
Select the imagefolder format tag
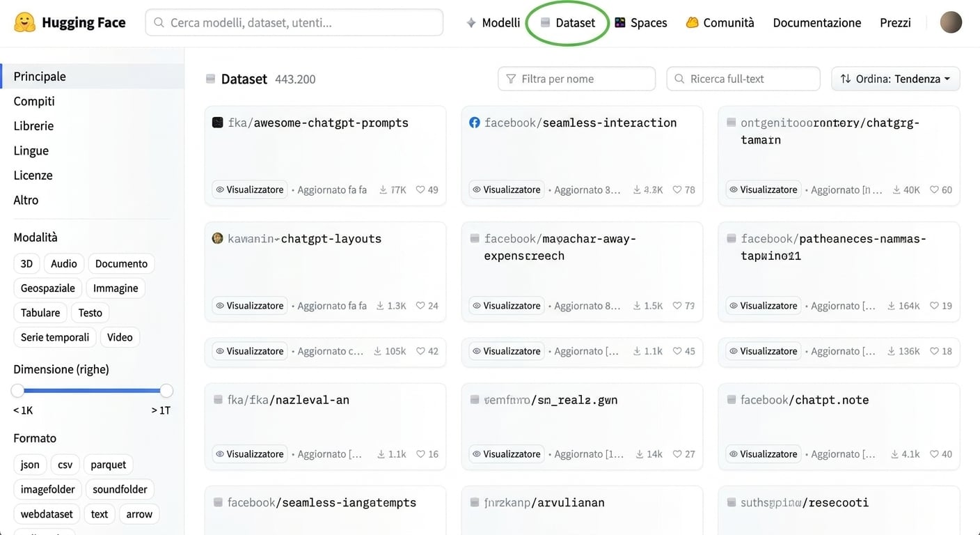click(x=48, y=490)
